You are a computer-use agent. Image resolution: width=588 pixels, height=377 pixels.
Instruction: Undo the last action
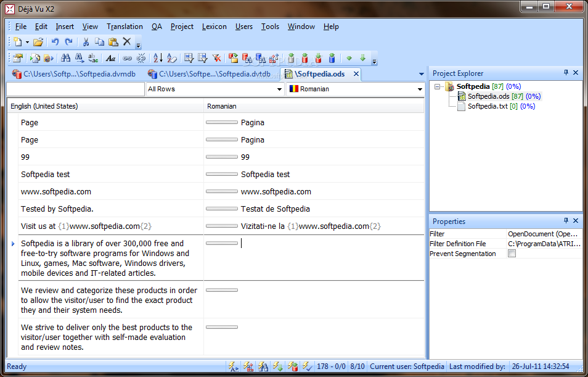55,42
